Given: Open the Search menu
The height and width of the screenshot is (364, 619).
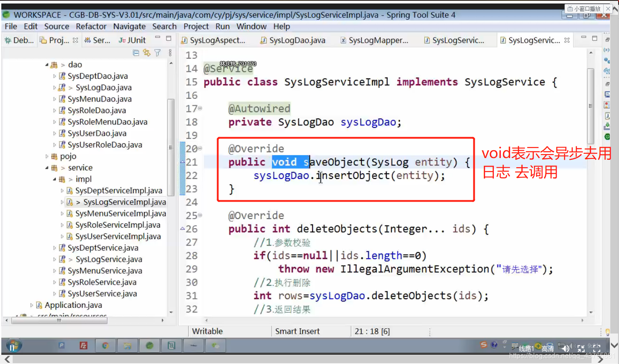Looking at the screenshot, I should click(x=164, y=26).
